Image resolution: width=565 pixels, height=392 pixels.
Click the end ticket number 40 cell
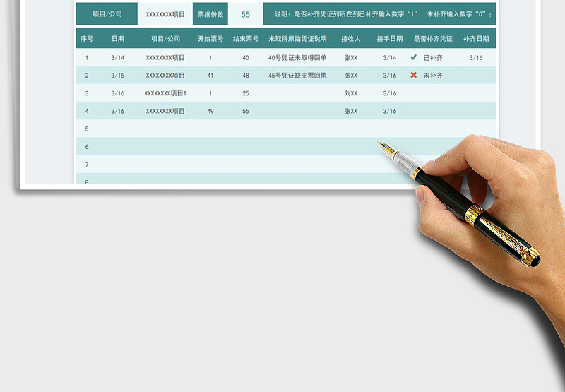(x=246, y=58)
